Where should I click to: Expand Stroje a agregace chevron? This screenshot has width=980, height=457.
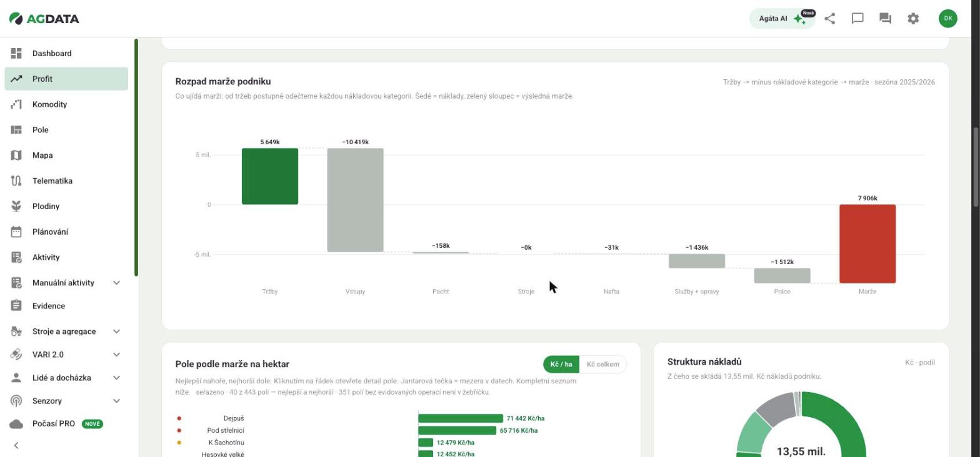(x=116, y=332)
